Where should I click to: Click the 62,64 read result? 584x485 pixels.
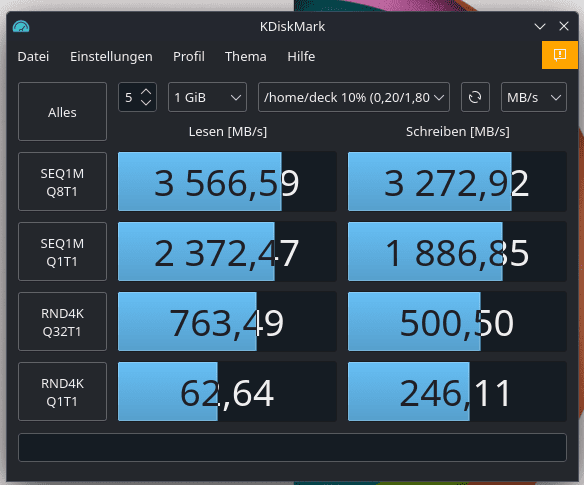pyautogui.click(x=227, y=392)
